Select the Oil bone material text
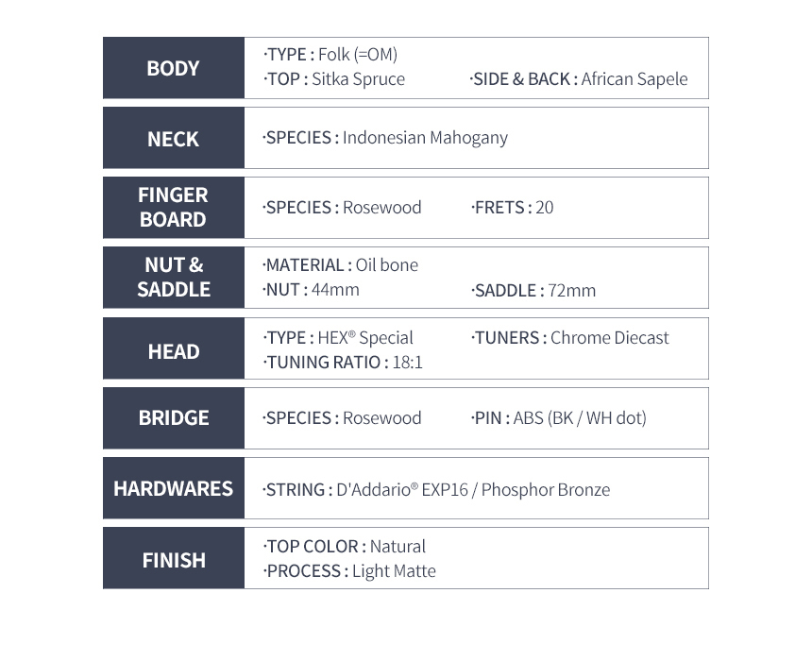This screenshot has height=661, width=812. pos(387,265)
